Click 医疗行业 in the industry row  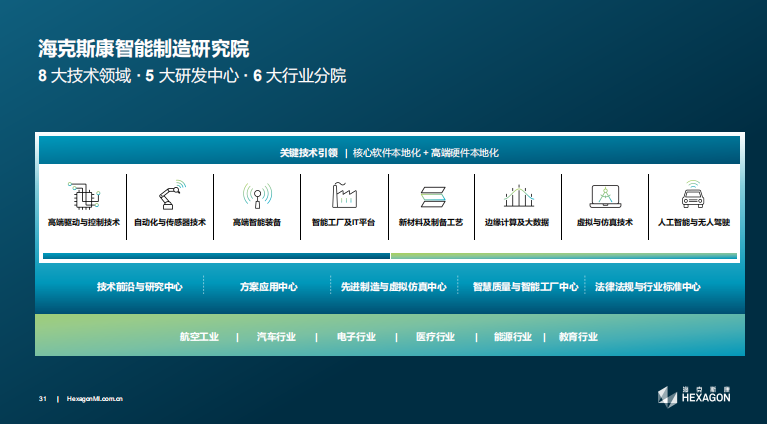[x=435, y=337]
